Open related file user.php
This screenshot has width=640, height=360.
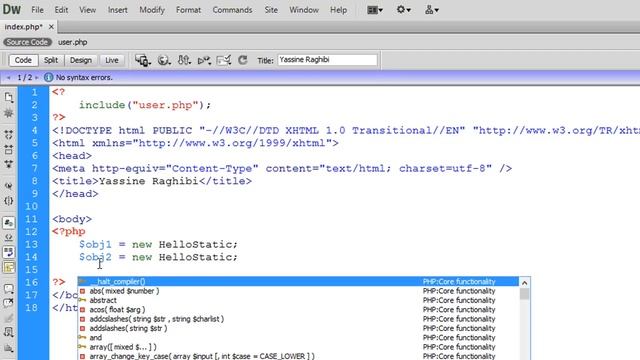pos(73,42)
